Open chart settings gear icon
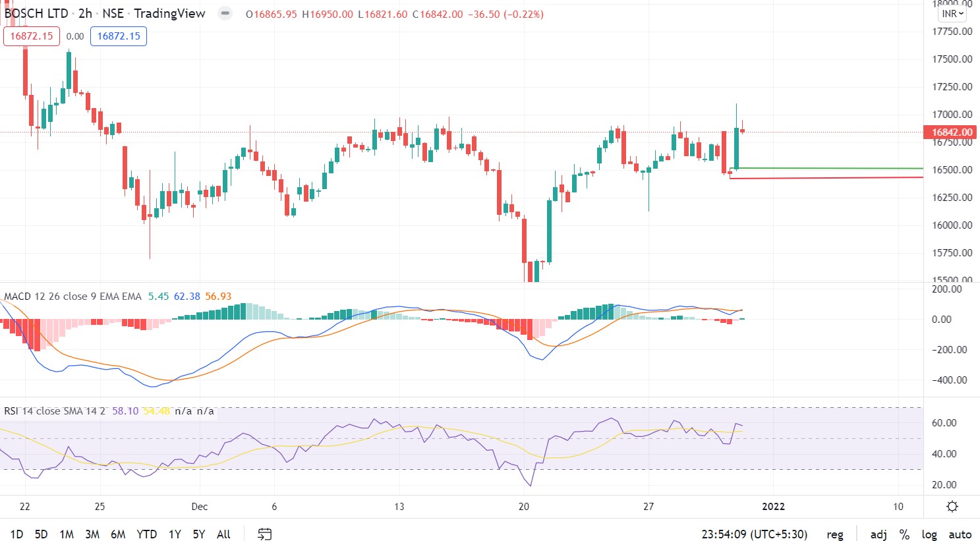980x541 pixels. pyautogui.click(x=952, y=507)
